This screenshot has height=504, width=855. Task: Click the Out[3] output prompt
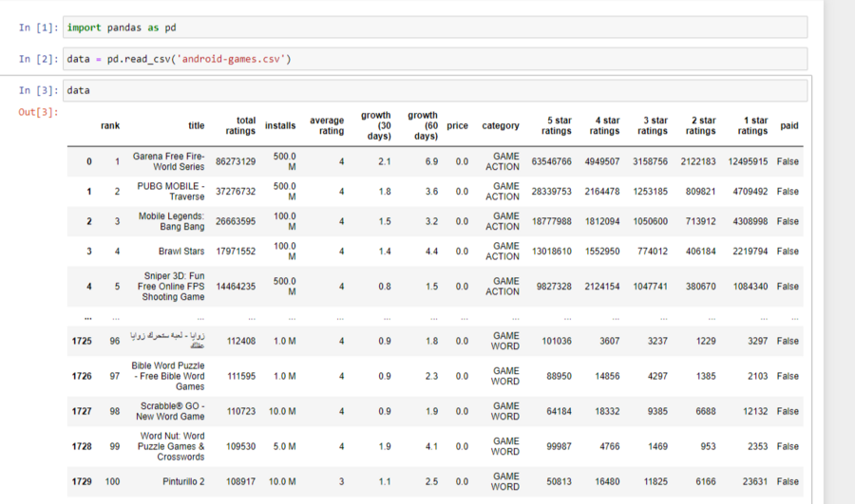pyautogui.click(x=38, y=112)
